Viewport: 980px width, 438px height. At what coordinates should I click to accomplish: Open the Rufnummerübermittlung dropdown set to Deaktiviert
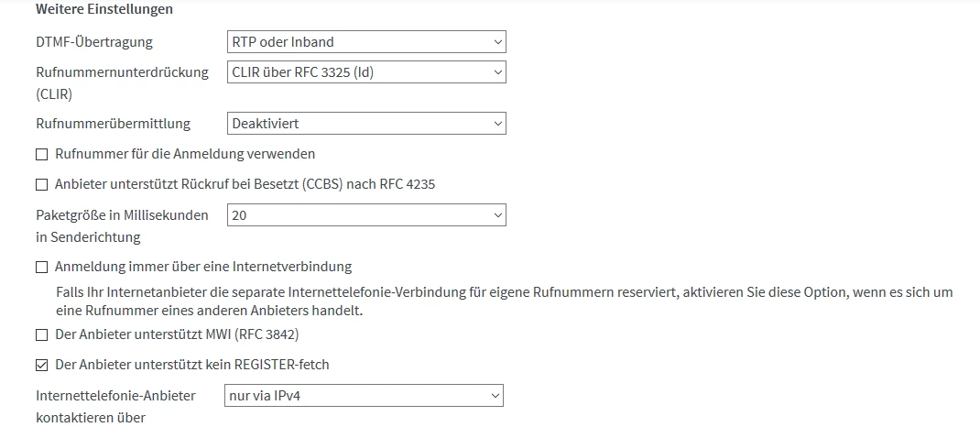point(365,124)
